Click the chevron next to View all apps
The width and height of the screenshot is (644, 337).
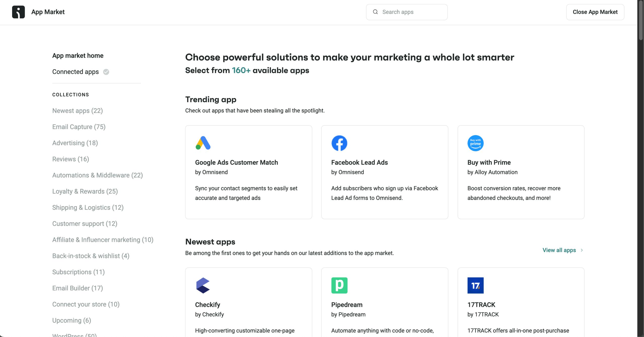tap(582, 250)
